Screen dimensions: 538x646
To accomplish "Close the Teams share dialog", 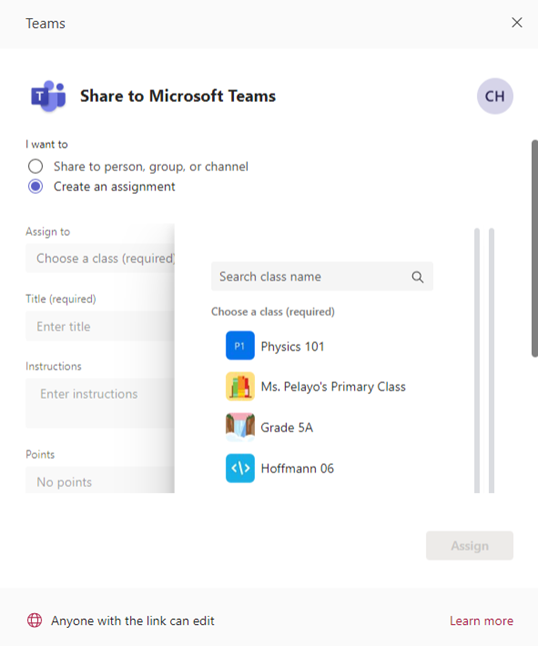I will 517,23.
